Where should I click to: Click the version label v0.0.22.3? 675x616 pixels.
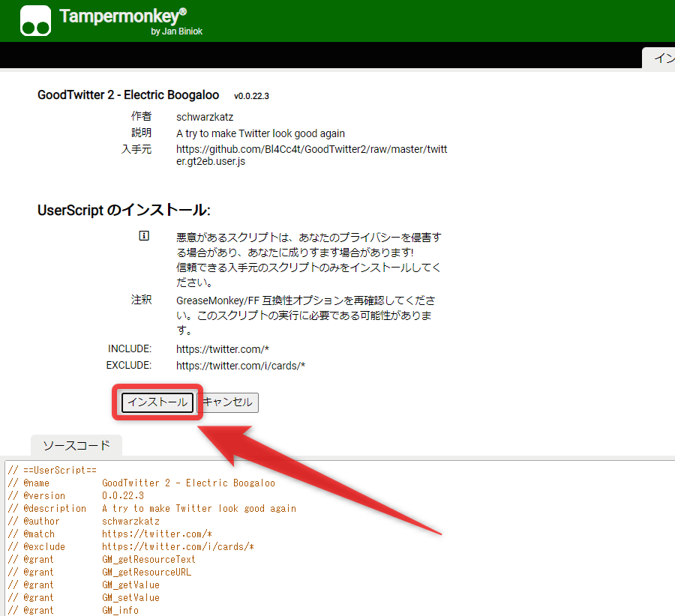251,96
